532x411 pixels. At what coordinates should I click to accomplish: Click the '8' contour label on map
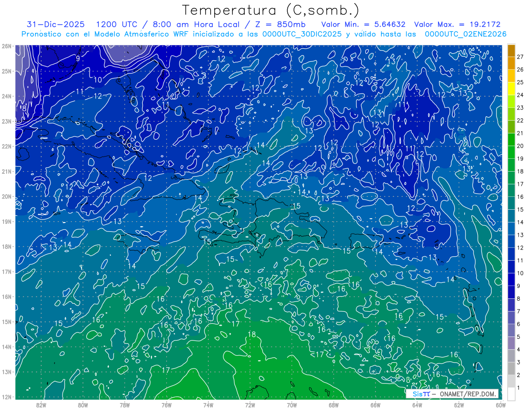tap(24, 108)
